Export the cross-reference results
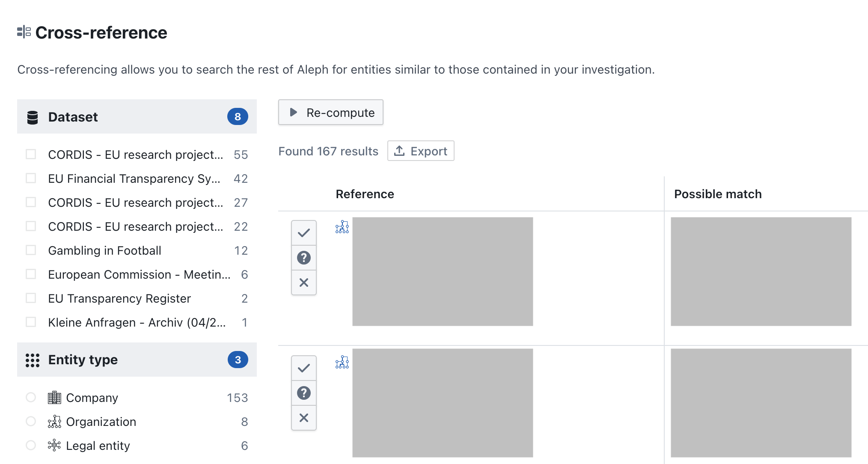This screenshot has width=868, height=464. (x=421, y=151)
